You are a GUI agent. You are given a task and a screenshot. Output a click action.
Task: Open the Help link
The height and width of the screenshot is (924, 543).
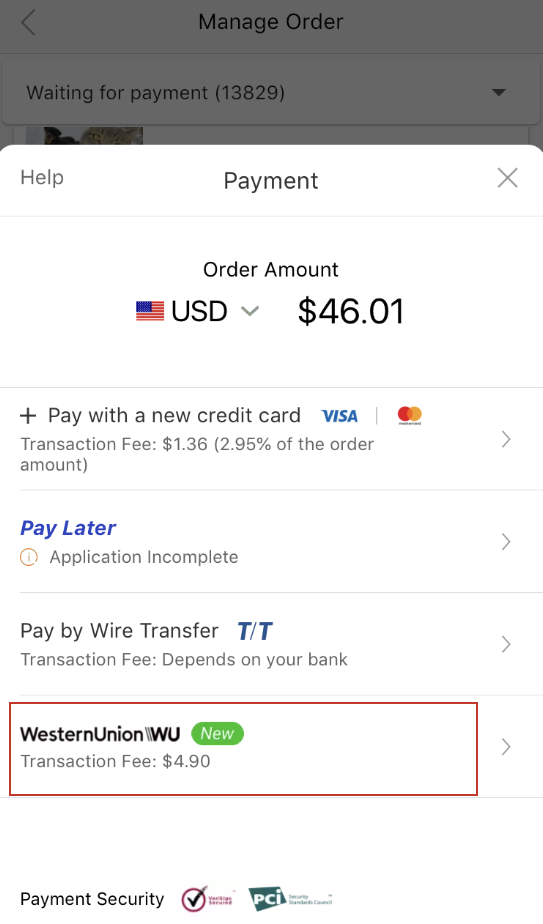[42, 177]
